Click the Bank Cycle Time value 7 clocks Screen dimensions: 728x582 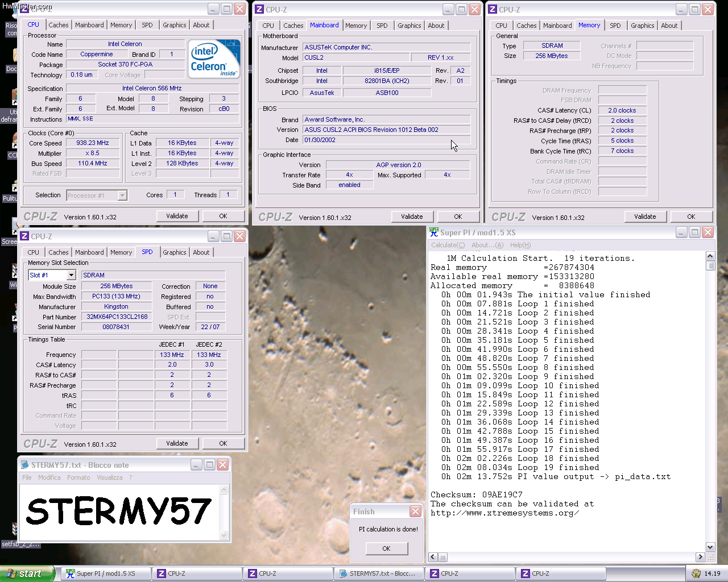click(622, 151)
